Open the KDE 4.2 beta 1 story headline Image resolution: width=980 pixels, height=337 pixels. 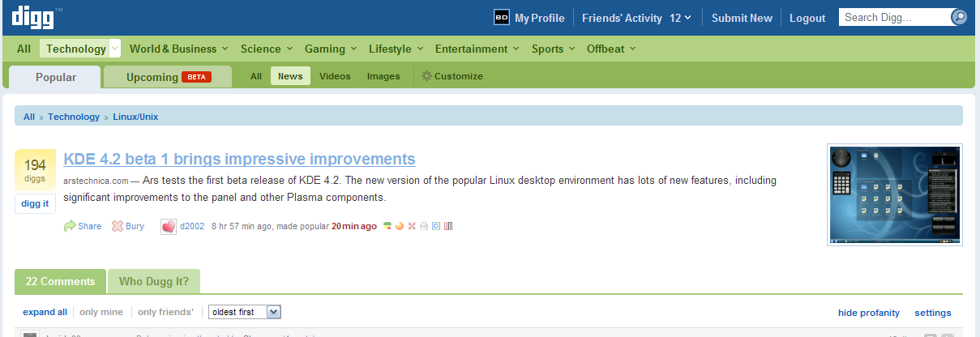pos(240,159)
